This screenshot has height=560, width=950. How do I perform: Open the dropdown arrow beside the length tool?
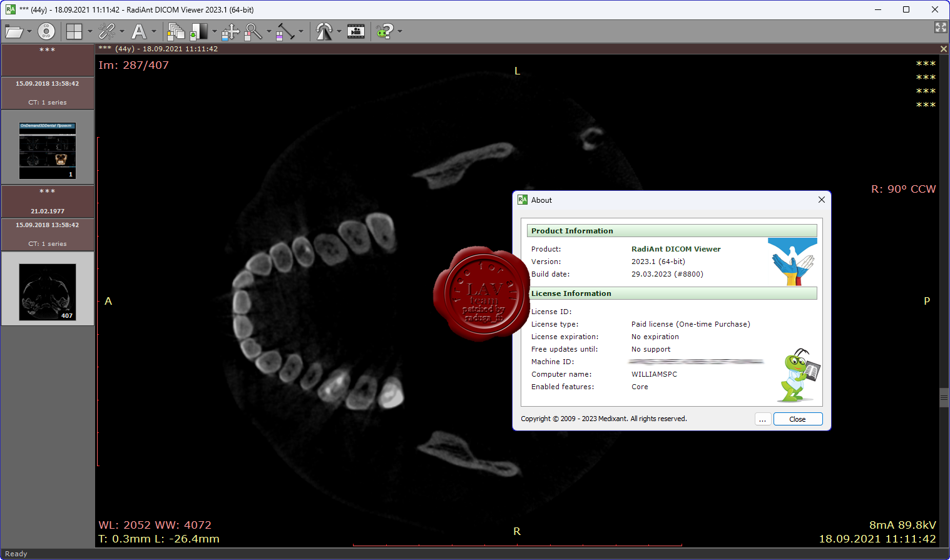(301, 31)
